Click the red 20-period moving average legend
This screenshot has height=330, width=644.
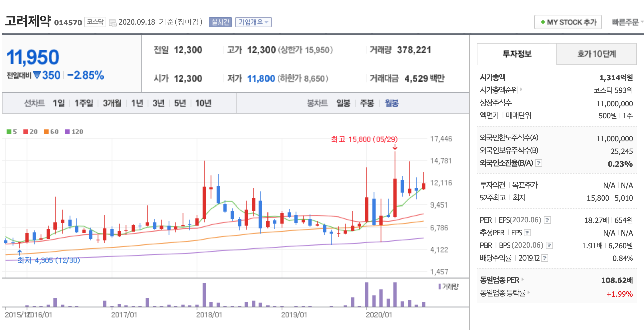point(30,132)
